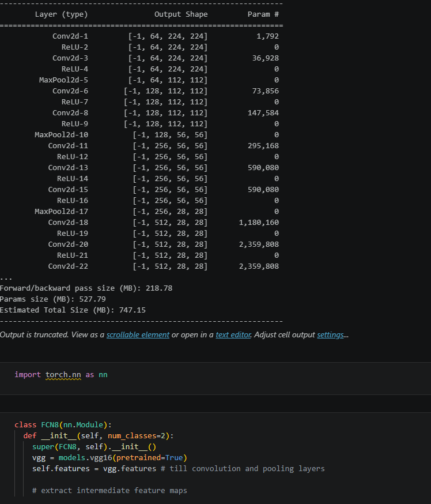Click the Layer (type) header
The width and height of the screenshot is (431, 504).
61,14
